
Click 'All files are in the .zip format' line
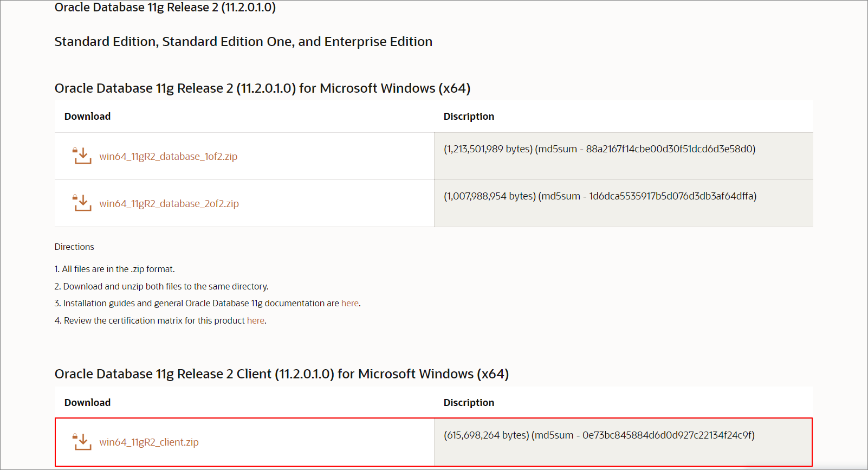tap(115, 269)
